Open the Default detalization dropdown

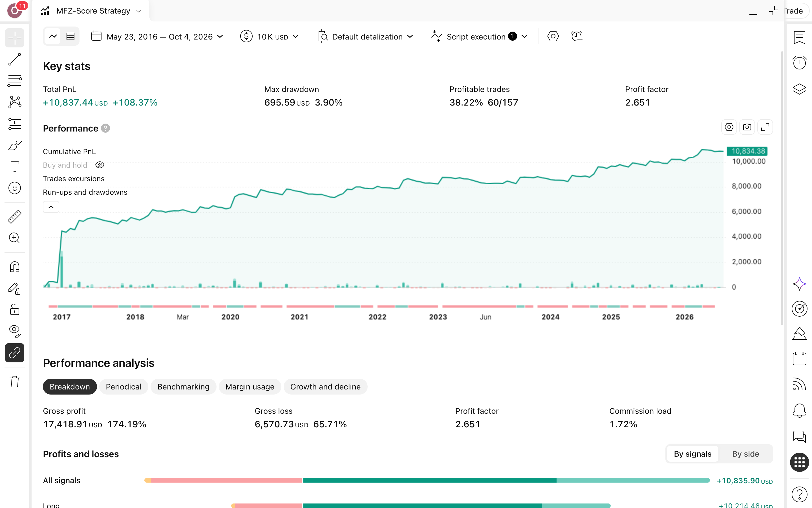click(x=365, y=36)
